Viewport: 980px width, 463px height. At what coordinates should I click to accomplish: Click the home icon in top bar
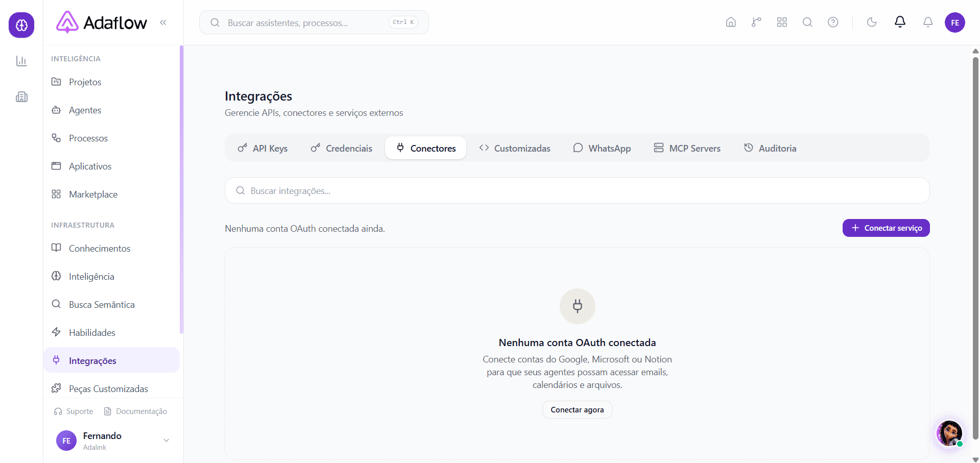[731, 22]
